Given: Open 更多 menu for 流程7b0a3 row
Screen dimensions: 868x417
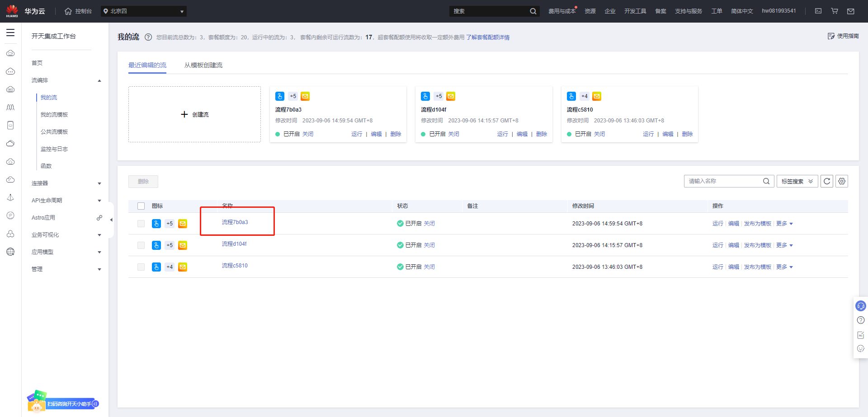Looking at the screenshot, I should [784, 224].
